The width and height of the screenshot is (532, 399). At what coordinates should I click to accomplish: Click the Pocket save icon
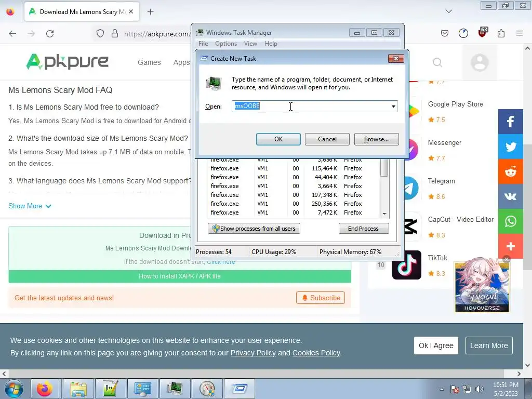pos(445,33)
